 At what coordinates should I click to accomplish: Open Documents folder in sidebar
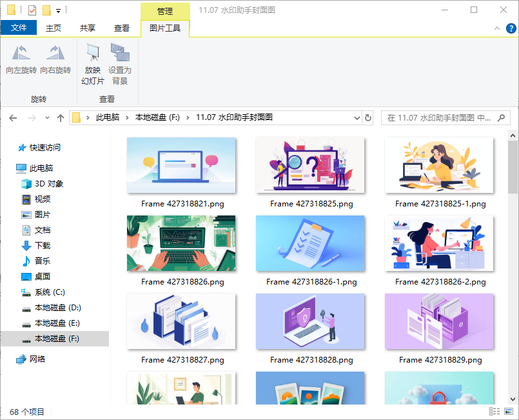coord(35,230)
